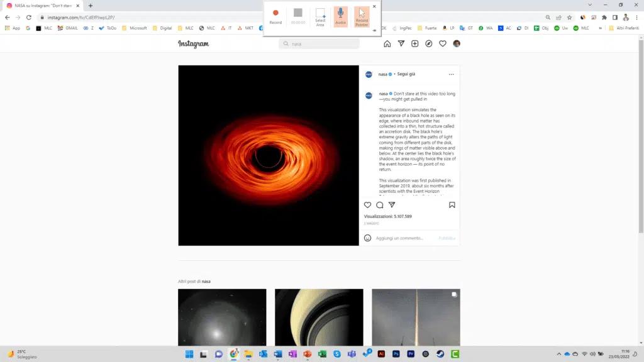
Task: Toggle Audio recording in the recorder panel
Action: 340,16
